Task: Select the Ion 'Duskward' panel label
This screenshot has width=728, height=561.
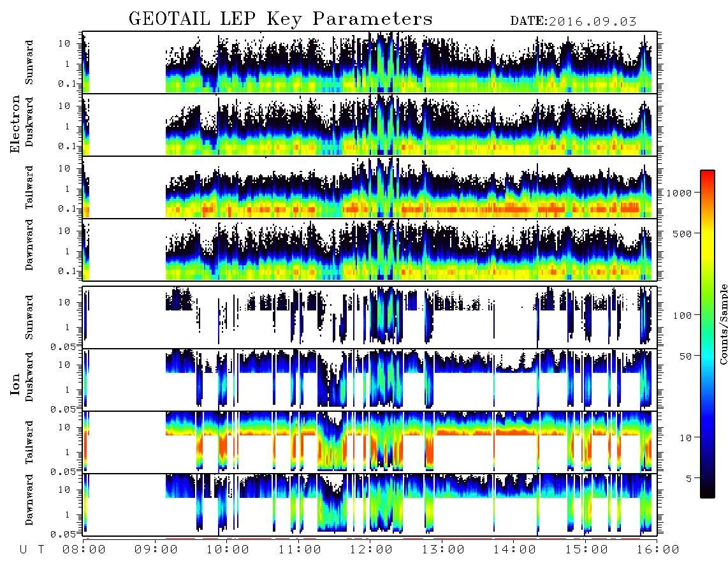Action: (29, 377)
